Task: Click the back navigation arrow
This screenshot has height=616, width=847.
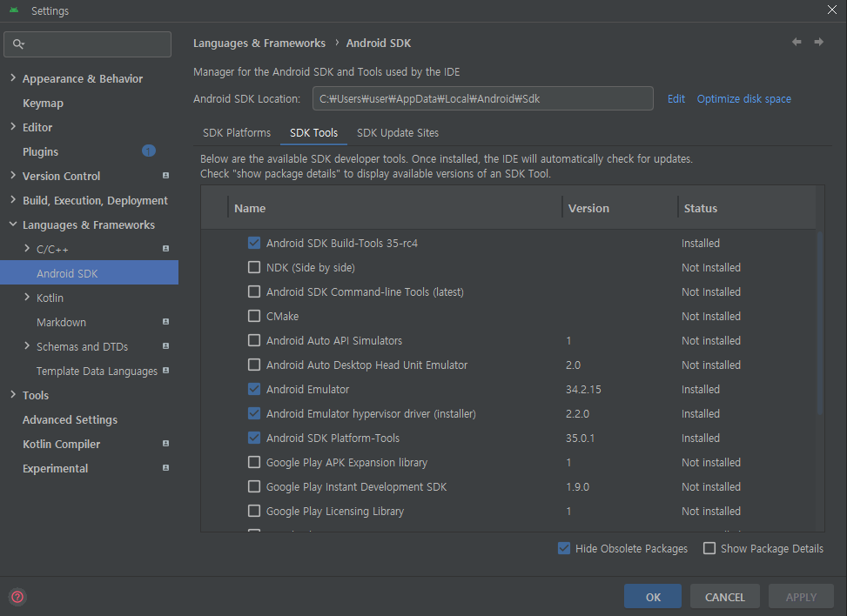Action: point(797,42)
